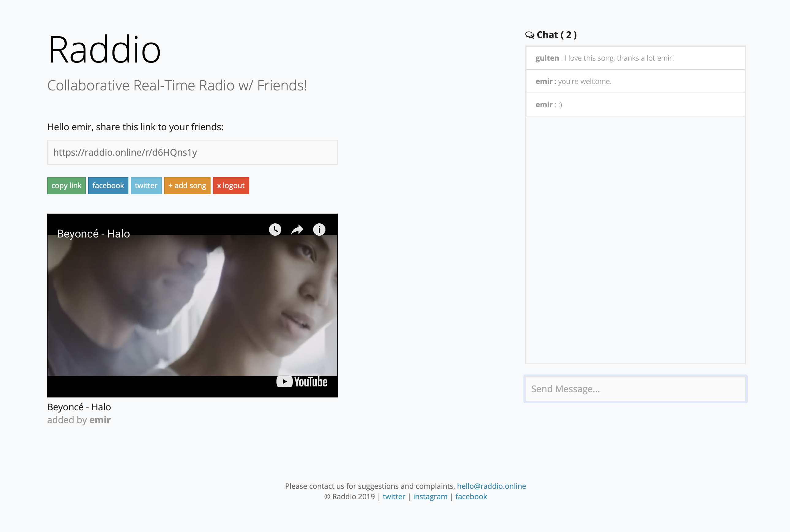The image size is (790, 532).
Task: Click the red x logout button
Action: (x=231, y=186)
